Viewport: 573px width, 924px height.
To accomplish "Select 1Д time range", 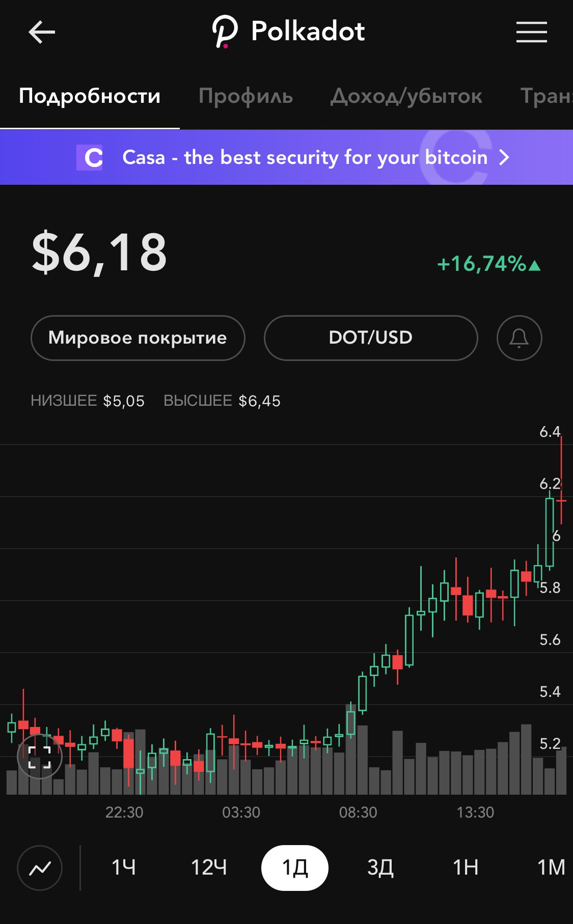I will pyautogui.click(x=295, y=868).
